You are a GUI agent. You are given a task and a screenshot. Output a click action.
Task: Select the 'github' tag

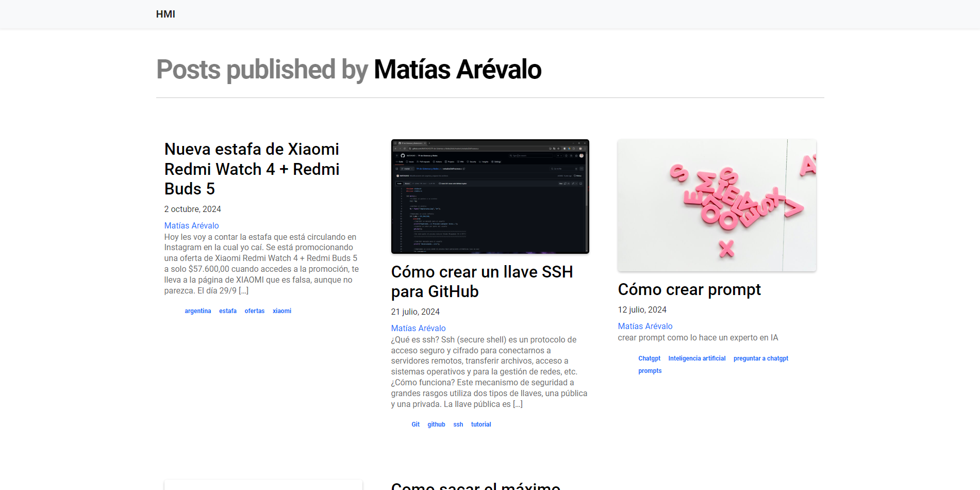[x=436, y=424]
